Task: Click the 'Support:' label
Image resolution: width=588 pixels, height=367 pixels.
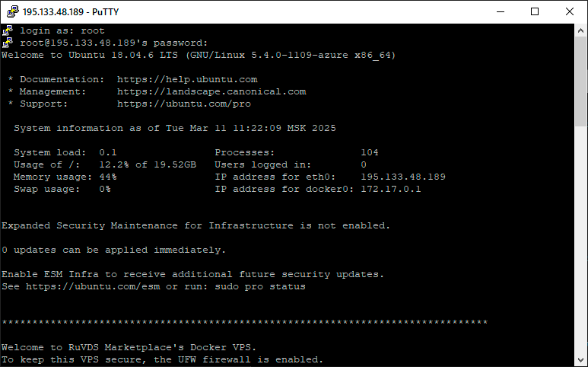Action: click(44, 104)
